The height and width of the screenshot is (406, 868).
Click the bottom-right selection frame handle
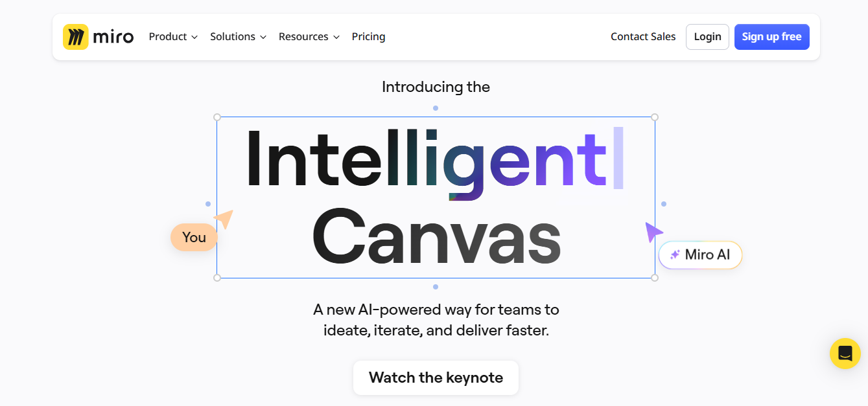(655, 278)
